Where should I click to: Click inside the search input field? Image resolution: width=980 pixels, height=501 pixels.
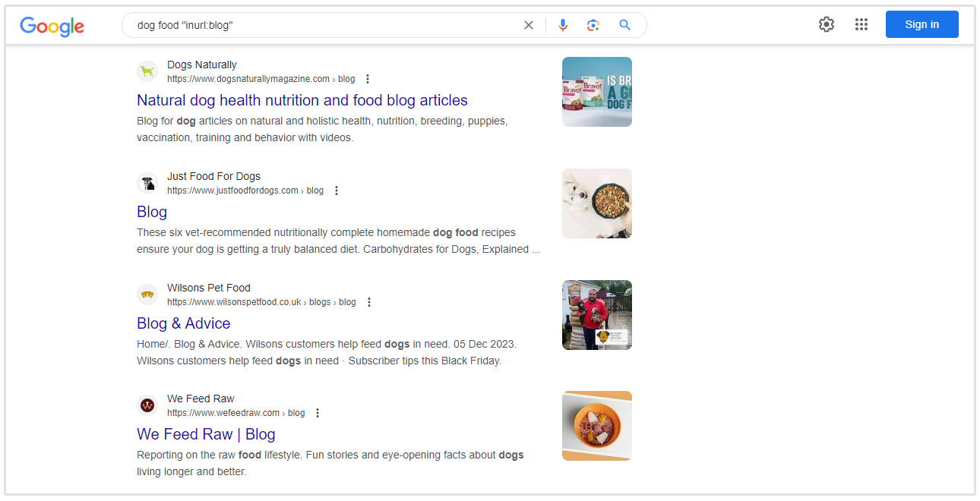pyautogui.click(x=327, y=25)
